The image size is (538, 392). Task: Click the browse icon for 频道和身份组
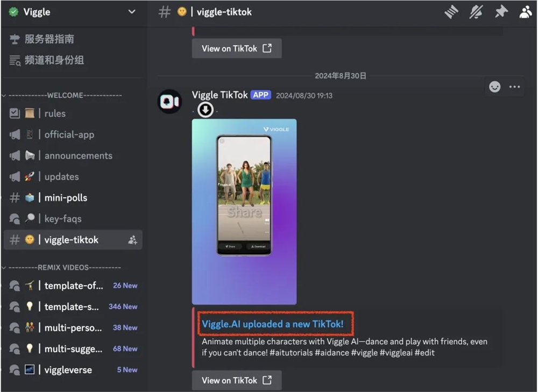15,60
